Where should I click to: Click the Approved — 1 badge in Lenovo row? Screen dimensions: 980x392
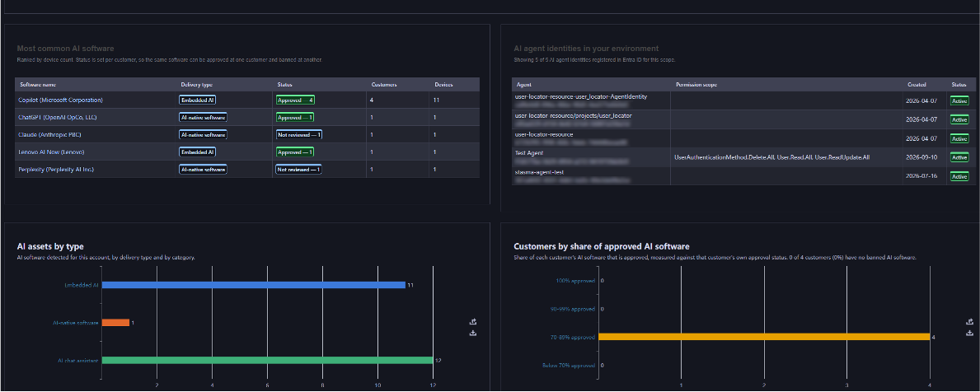click(x=295, y=152)
